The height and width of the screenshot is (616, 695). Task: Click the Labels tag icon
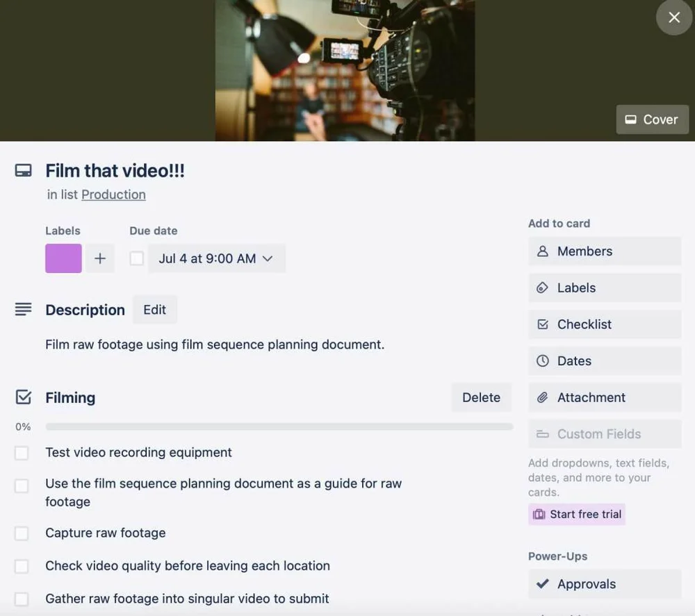[542, 288]
